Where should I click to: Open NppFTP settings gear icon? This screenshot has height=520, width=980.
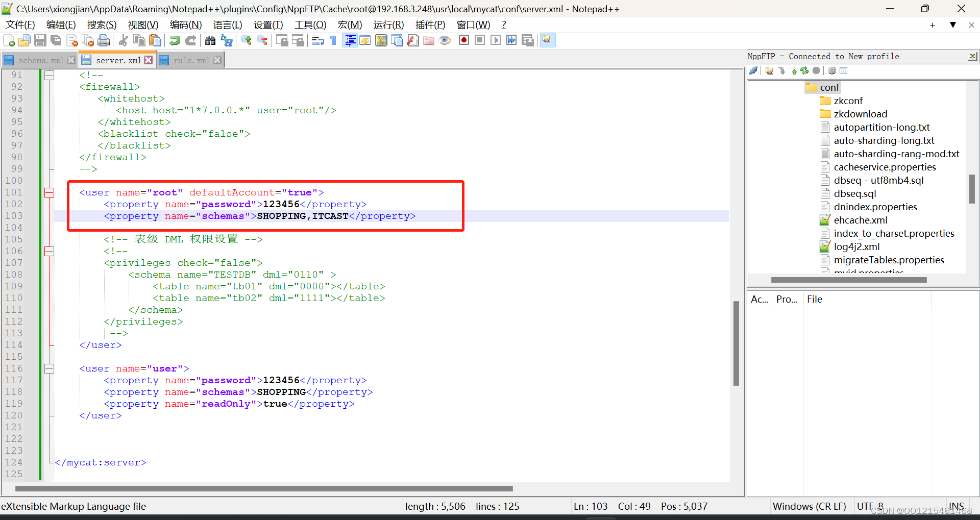pyautogui.click(x=832, y=70)
